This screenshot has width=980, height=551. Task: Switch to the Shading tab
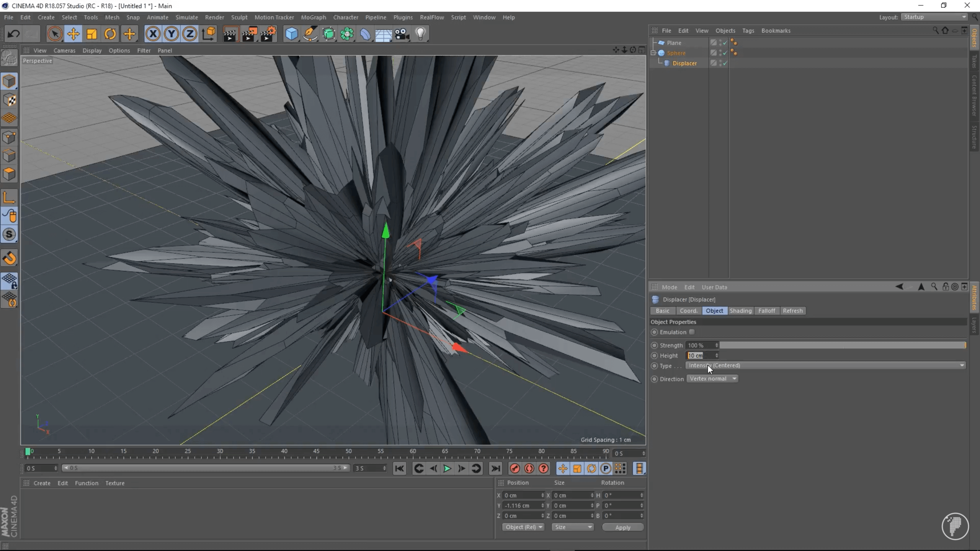[740, 311]
